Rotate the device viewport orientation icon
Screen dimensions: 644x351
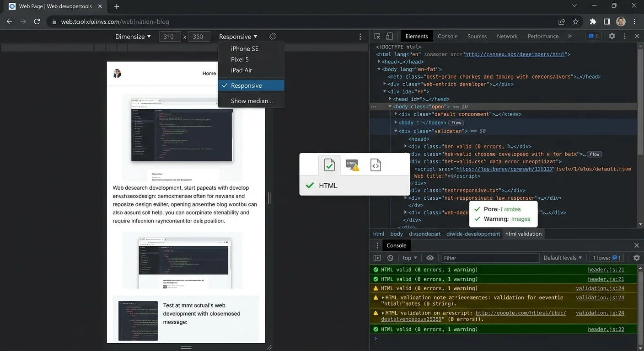coord(273,36)
